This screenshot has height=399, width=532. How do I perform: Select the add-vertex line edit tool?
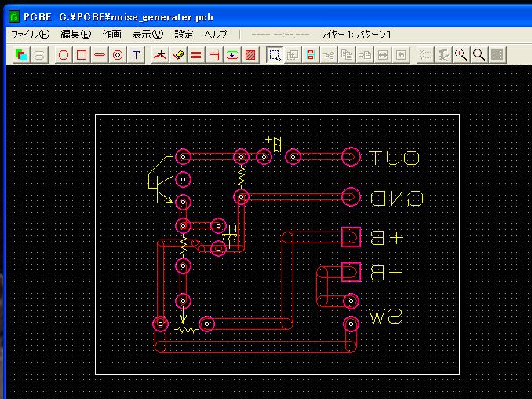point(160,55)
